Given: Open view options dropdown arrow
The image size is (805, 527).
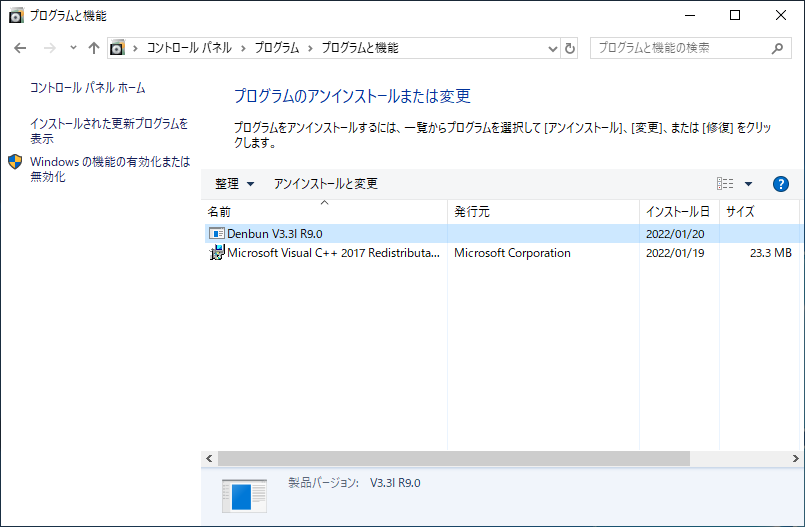Looking at the screenshot, I should [x=749, y=184].
